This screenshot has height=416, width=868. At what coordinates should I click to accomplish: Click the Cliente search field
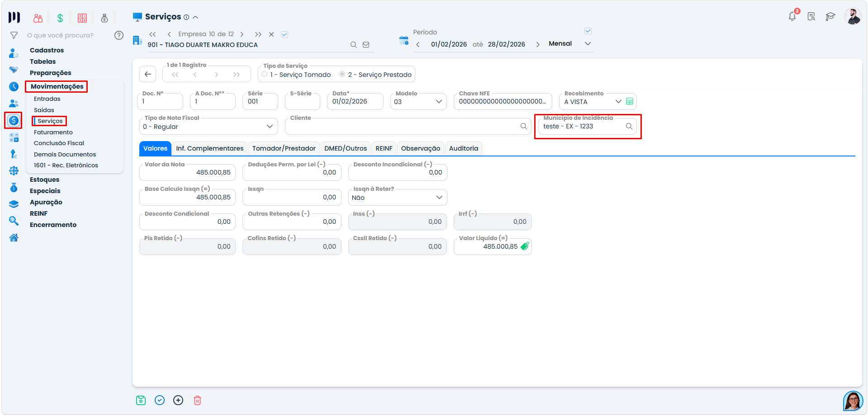pos(408,127)
